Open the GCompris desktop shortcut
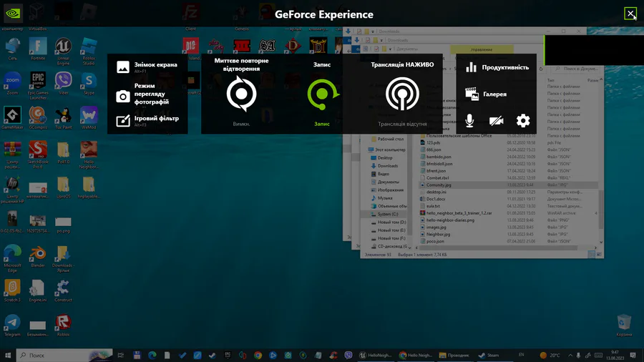 click(38, 118)
